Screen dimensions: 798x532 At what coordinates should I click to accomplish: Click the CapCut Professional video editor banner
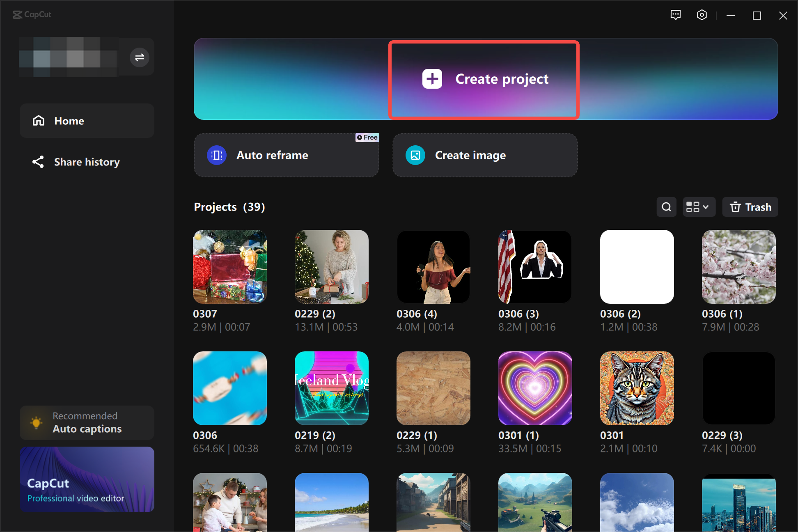87,479
